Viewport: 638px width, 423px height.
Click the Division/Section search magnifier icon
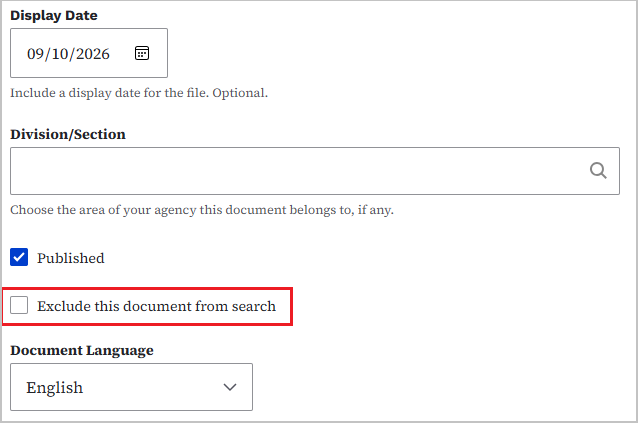[598, 170]
